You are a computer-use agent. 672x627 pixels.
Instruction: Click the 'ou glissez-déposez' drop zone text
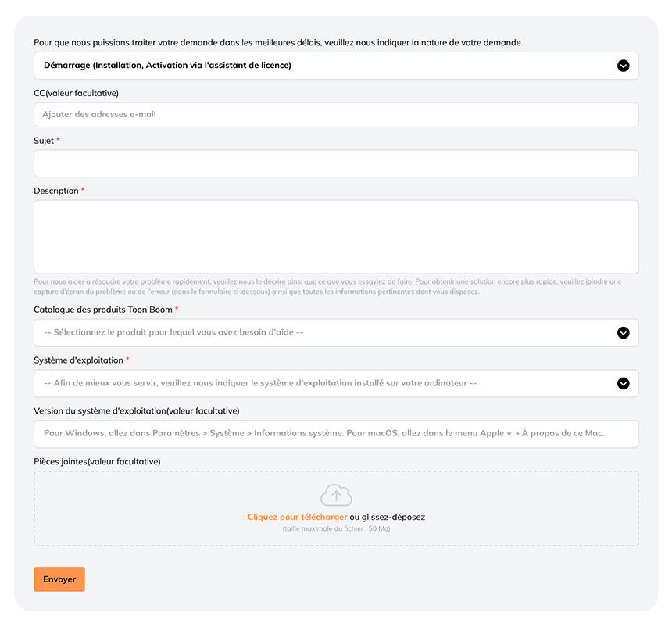point(387,518)
